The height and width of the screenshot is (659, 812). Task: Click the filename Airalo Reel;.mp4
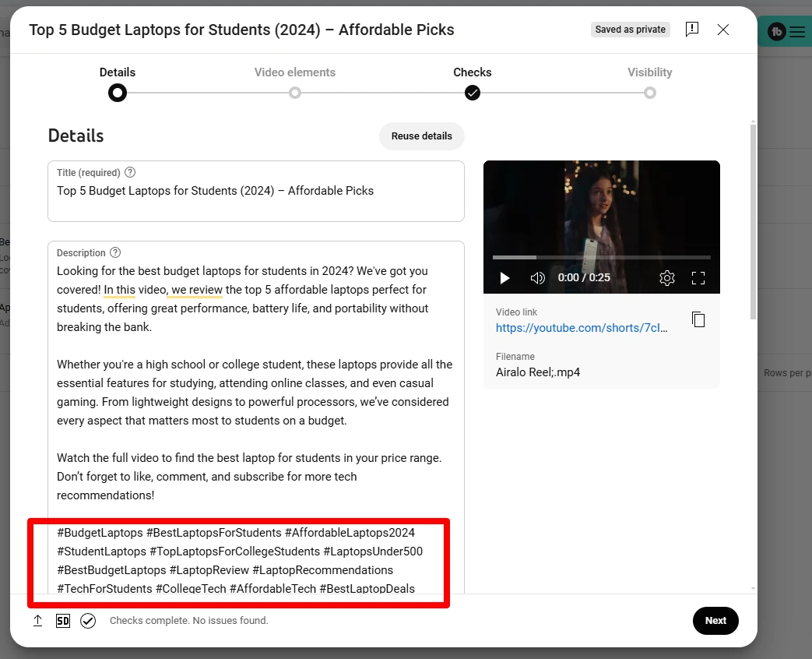[537, 372]
